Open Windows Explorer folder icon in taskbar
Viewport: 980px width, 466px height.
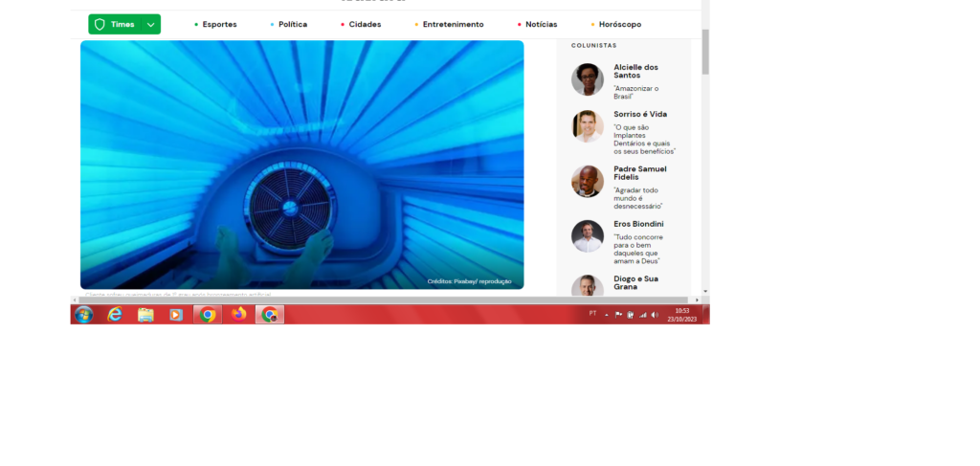pyautogui.click(x=145, y=314)
